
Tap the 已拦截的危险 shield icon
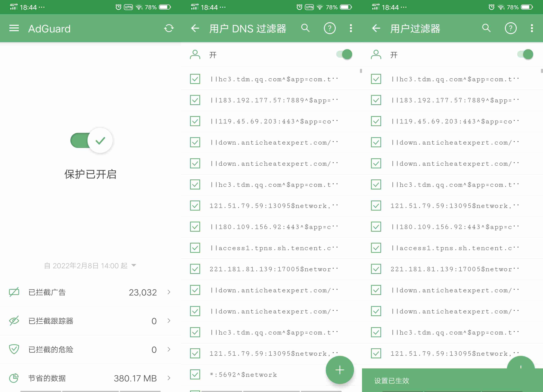coord(14,349)
